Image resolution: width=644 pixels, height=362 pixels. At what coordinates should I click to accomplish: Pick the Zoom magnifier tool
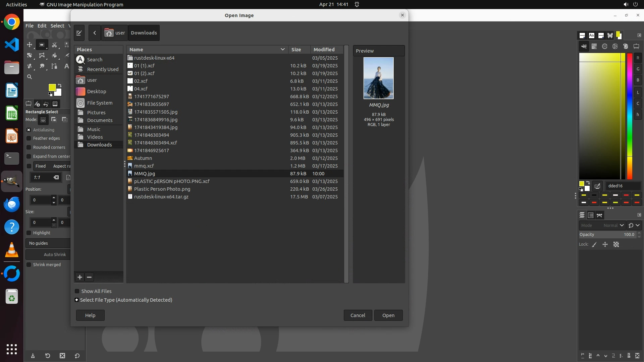[30, 77]
